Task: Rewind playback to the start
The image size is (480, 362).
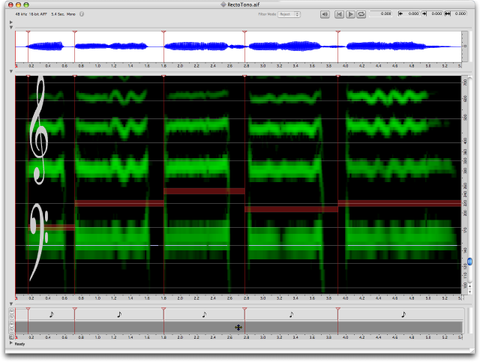Action: point(339,14)
